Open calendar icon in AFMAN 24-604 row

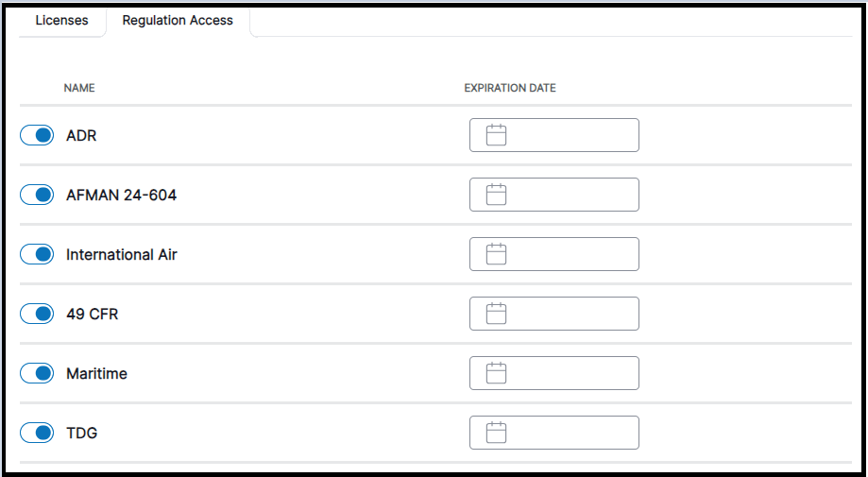496,195
